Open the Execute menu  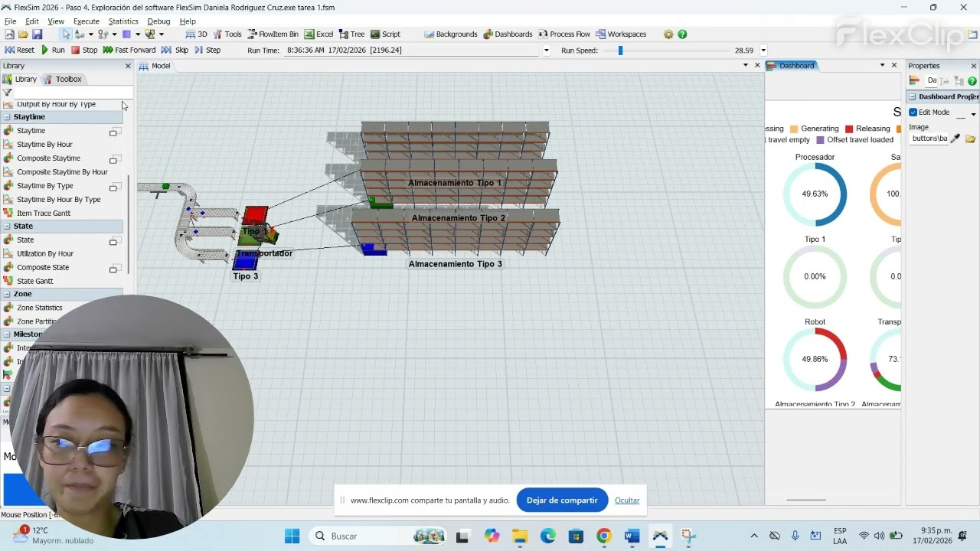87,21
